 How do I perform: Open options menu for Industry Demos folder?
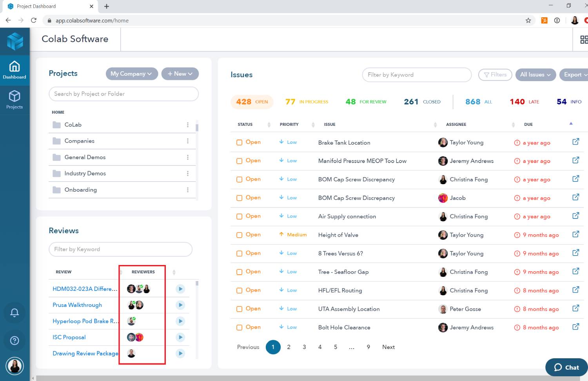click(188, 173)
